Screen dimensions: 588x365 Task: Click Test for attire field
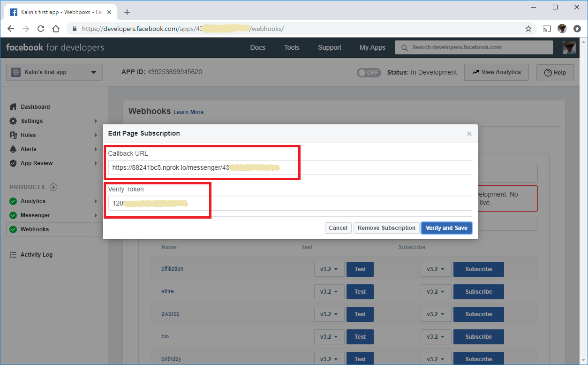point(360,292)
